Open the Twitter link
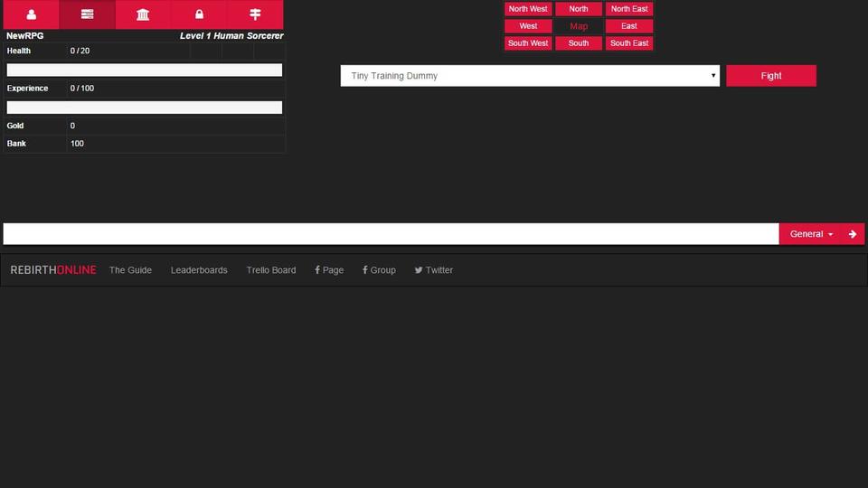This screenshot has height=488, width=868. (x=433, y=270)
